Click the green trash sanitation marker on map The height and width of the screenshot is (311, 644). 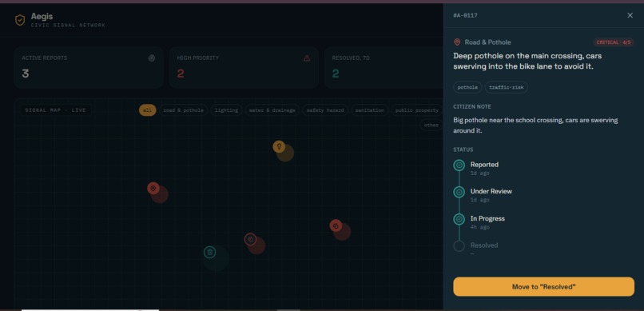209,252
